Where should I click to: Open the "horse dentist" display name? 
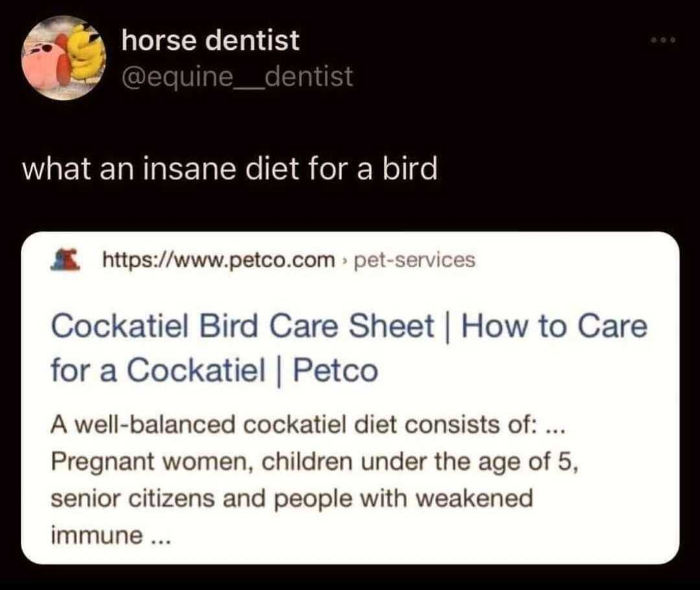[x=211, y=42]
